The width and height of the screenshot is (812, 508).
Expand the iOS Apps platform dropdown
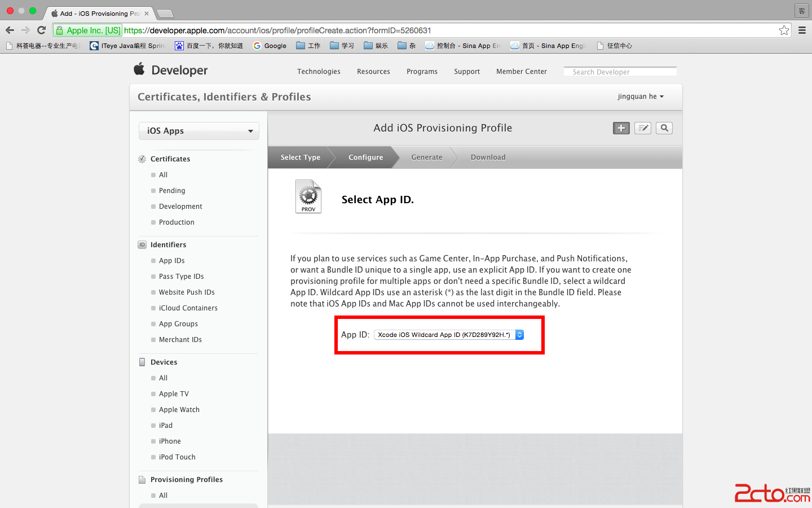(x=198, y=131)
